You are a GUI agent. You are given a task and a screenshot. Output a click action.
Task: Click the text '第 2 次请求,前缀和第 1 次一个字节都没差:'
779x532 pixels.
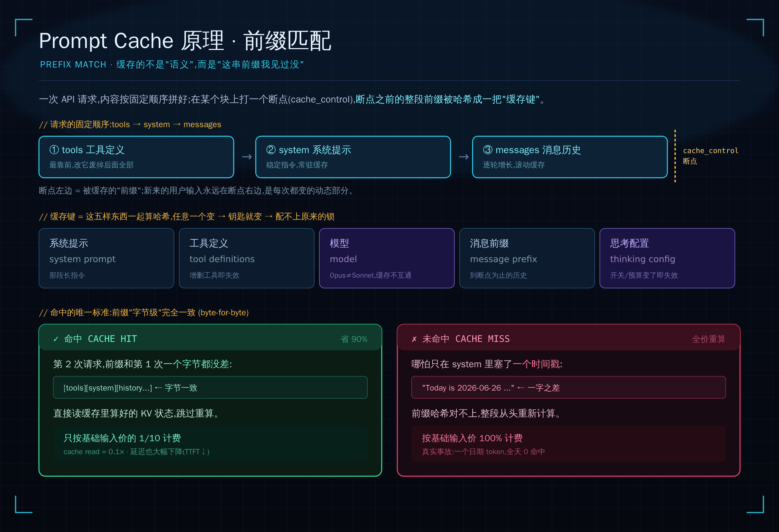pos(142,364)
